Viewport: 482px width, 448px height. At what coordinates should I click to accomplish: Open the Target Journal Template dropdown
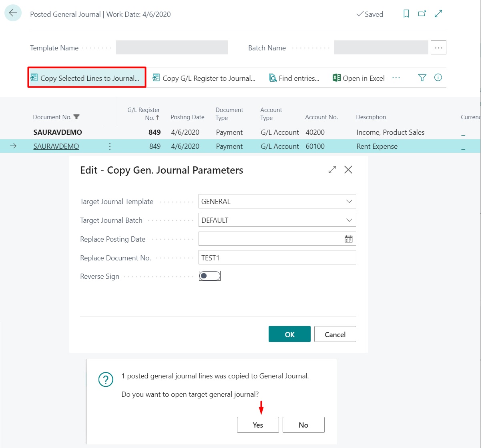tap(350, 201)
